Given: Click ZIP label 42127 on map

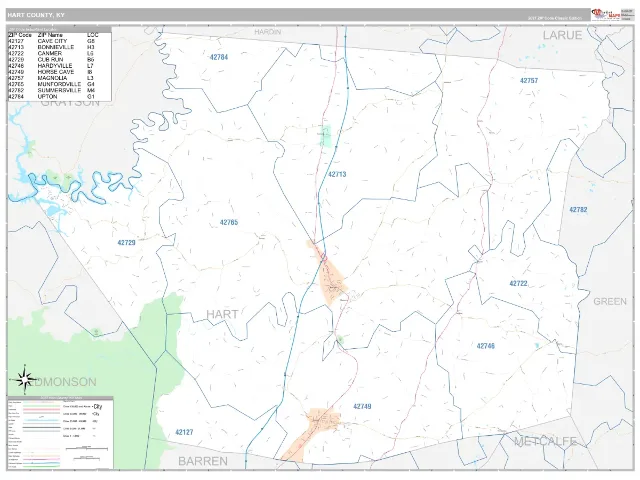Looking at the screenshot, I should (x=184, y=432).
